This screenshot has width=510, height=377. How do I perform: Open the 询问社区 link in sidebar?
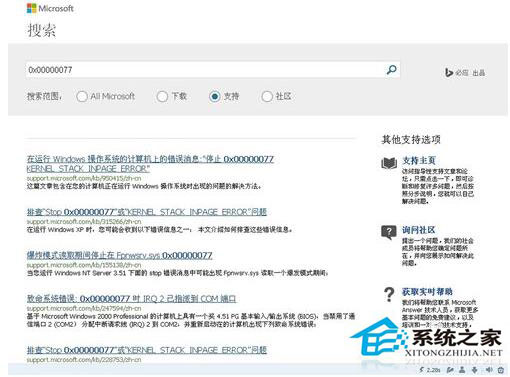(418, 230)
